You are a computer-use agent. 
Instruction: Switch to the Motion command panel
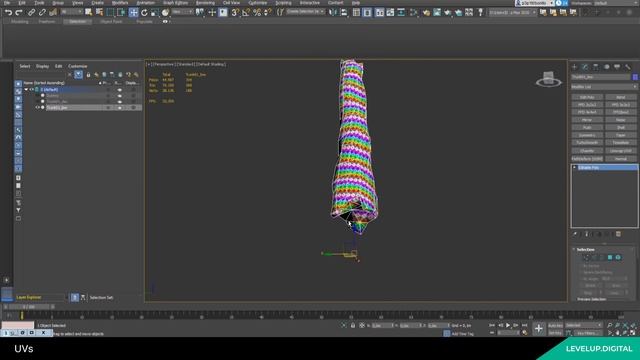pyautogui.click(x=607, y=67)
